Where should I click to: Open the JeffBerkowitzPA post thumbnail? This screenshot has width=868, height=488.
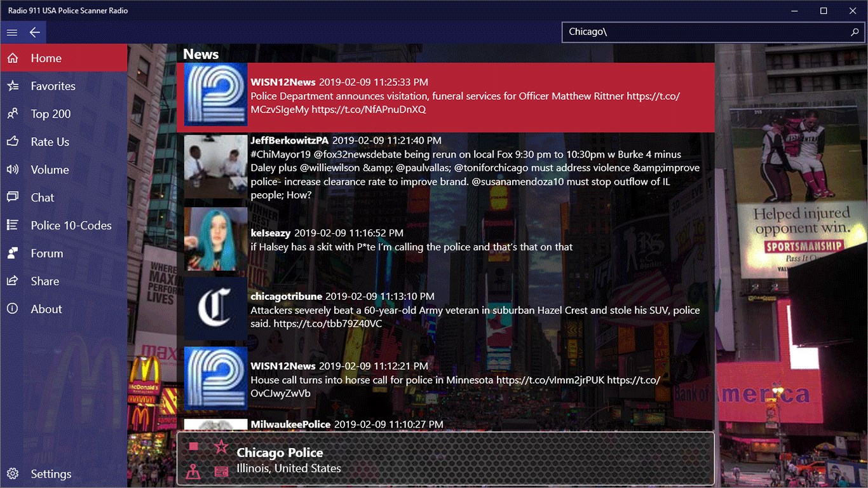pyautogui.click(x=215, y=166)
